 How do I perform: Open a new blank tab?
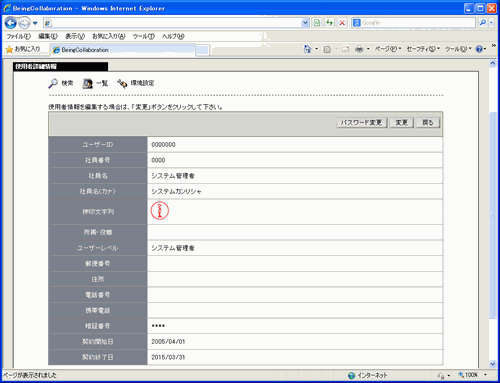203,50
